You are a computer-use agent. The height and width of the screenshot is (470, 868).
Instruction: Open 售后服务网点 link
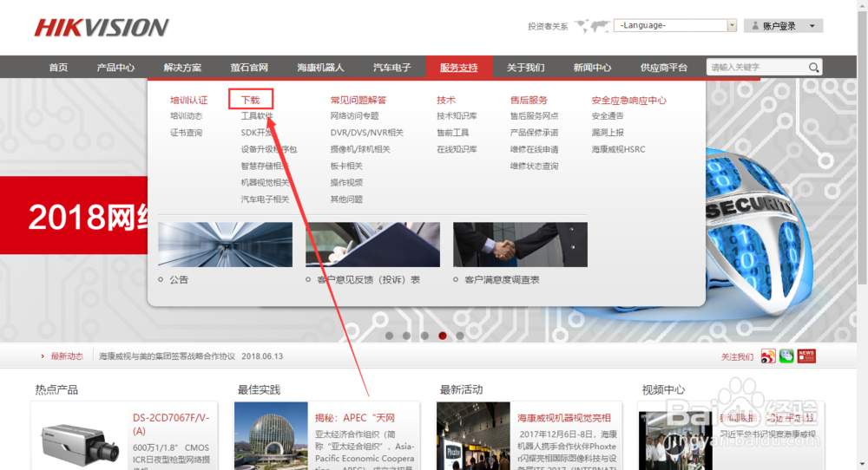534,116
